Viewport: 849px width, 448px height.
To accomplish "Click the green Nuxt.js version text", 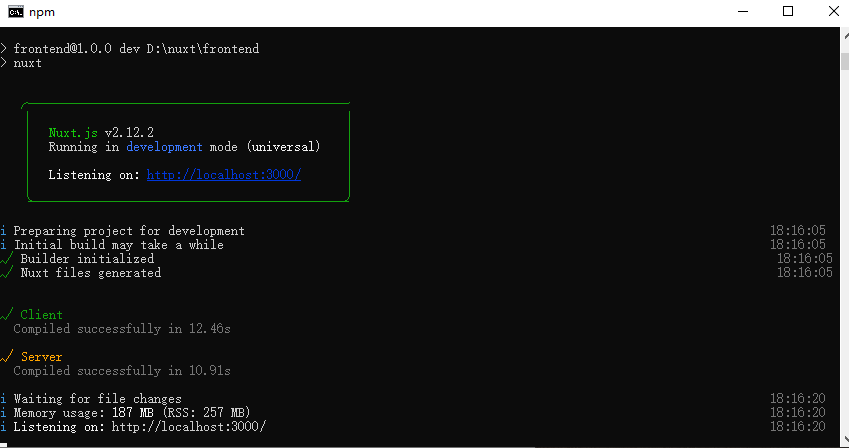I will coord(74,133).
